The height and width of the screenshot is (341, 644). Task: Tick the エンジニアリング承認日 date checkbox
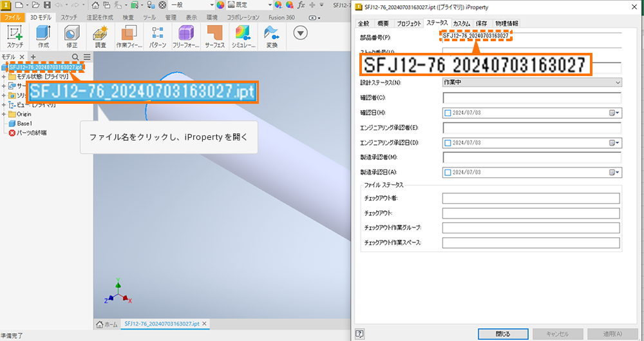[x=448, y=143]
